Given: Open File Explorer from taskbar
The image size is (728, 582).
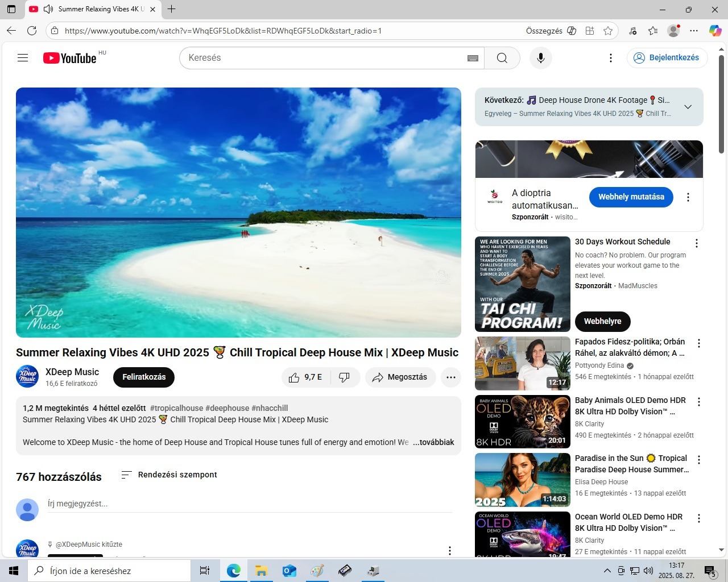Looking at the screenshot, I should (261, 571).
